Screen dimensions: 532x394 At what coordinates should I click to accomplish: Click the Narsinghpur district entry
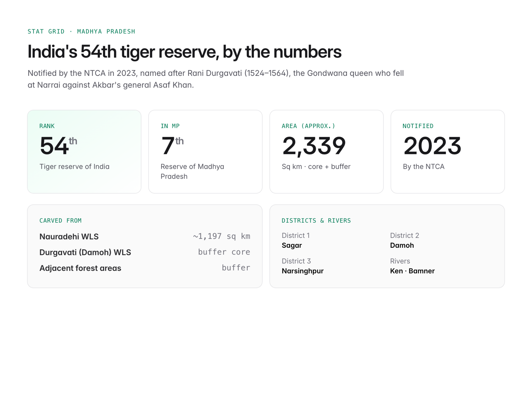click(x=303, y=266)
